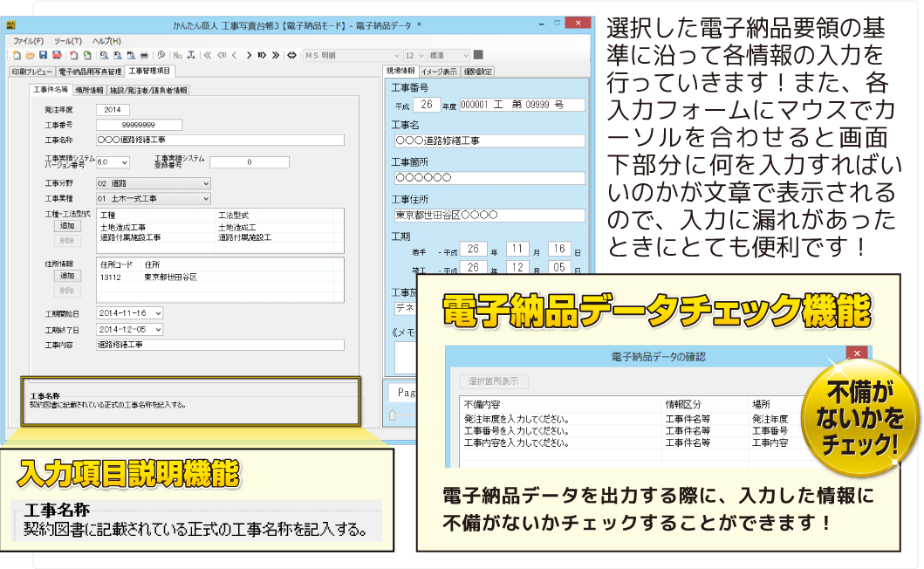
Task: Switch to 電子納品用写真管理 tab
Action: [90, 72]
